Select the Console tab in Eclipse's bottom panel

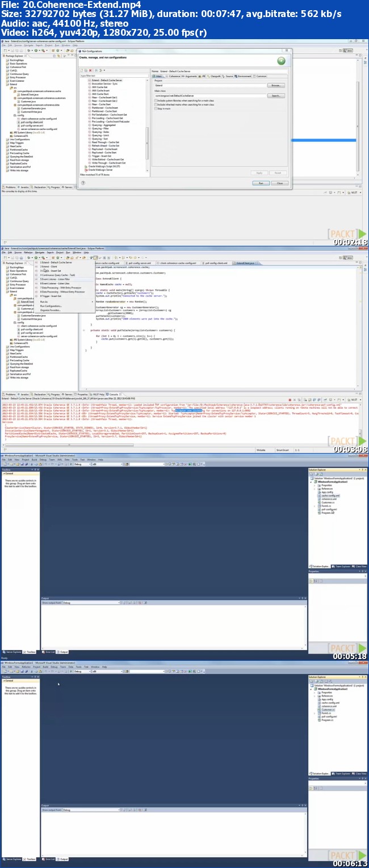tap(113, 394)
